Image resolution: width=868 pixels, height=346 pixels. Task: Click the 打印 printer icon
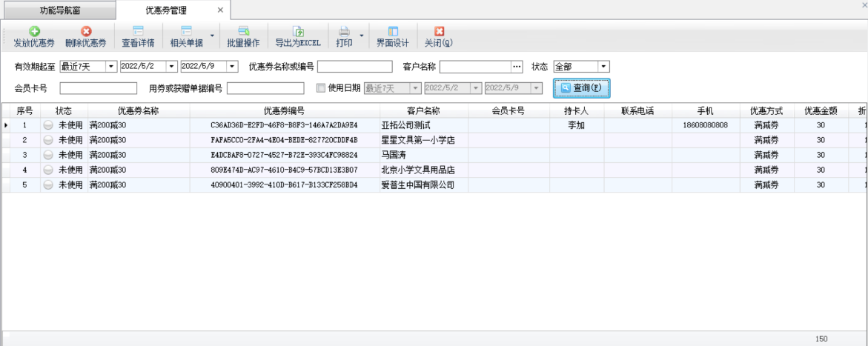(344, 31)
